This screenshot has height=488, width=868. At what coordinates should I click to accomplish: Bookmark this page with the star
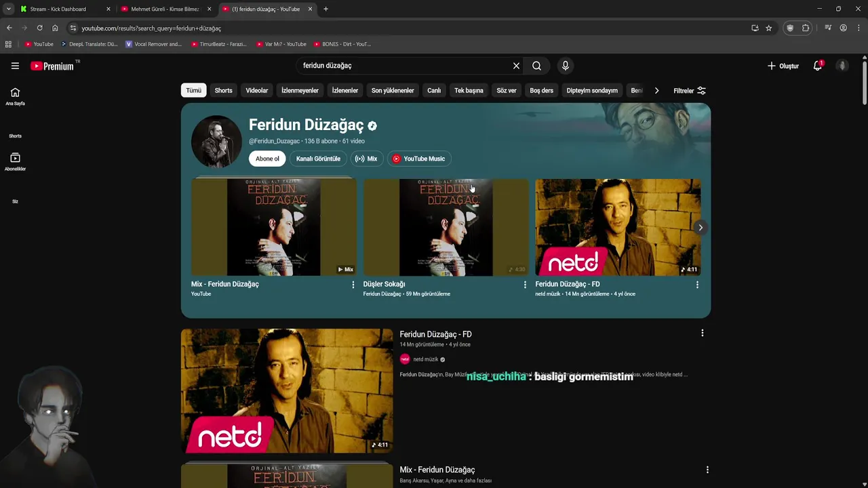(768, 28)
